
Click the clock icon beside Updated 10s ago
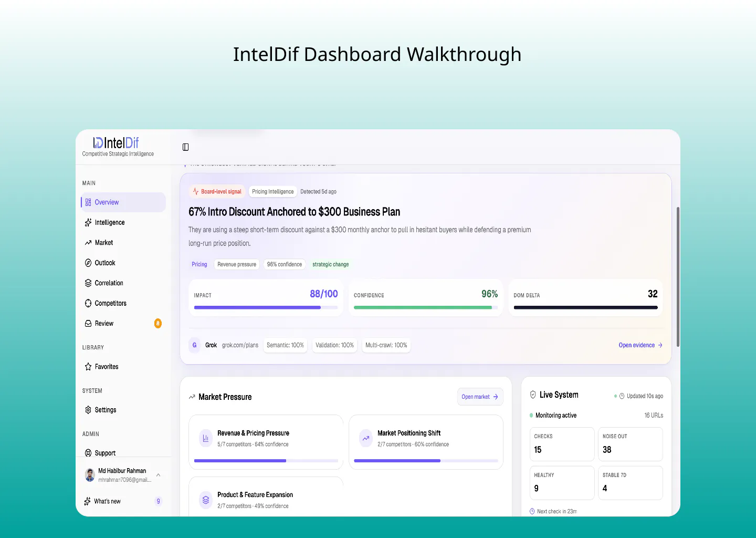click(x=622, y=396)
